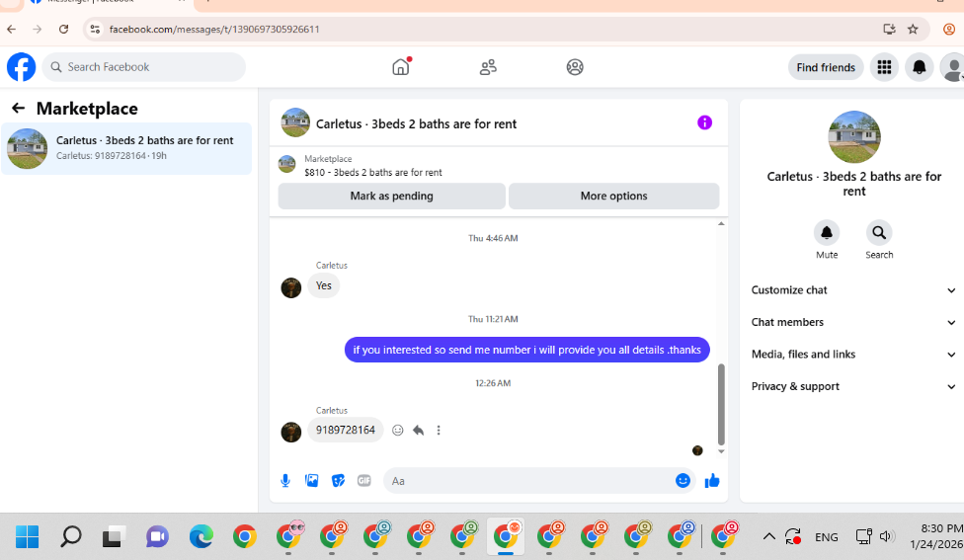This screenshot has width=964, height=560.
Task: Expand the Chat members section
Action: (853, 322)
